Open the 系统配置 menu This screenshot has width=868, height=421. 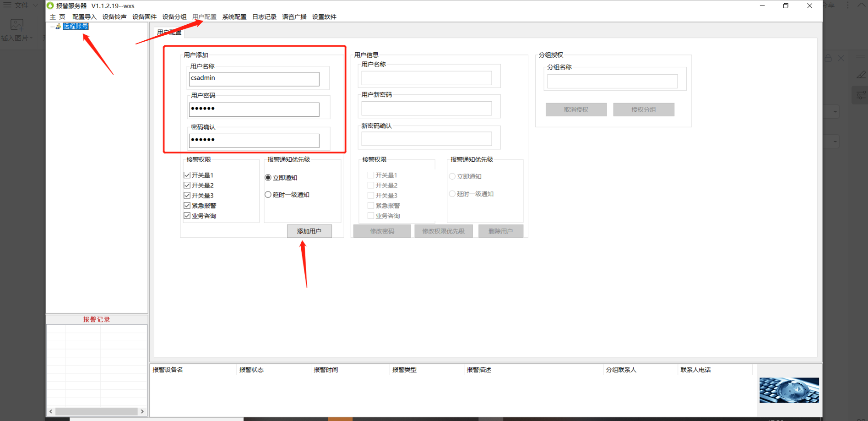(x=234, y=17)
